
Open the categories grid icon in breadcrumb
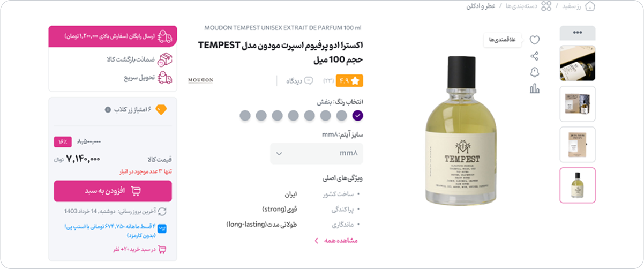click(546, 6)
